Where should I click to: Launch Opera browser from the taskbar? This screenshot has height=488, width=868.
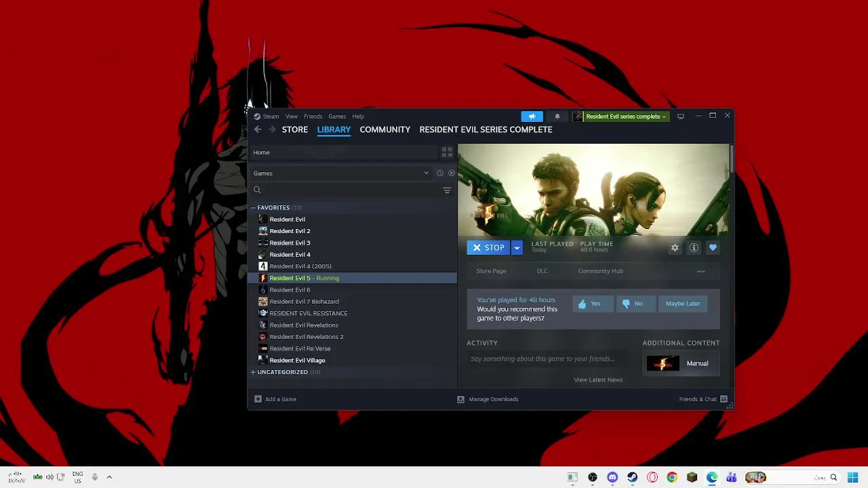pyautogui.click(x=652, y=478)
